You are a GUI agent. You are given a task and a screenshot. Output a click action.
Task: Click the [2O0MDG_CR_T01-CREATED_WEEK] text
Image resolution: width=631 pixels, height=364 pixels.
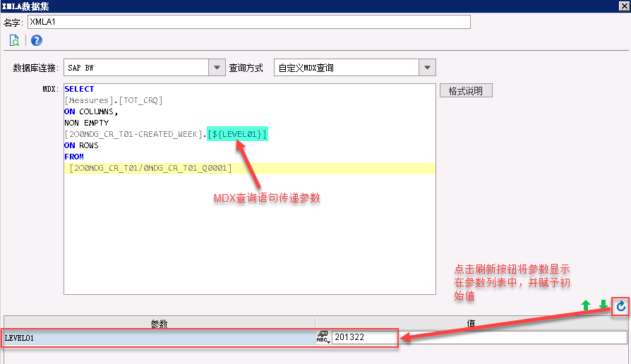tap(133, 134)
